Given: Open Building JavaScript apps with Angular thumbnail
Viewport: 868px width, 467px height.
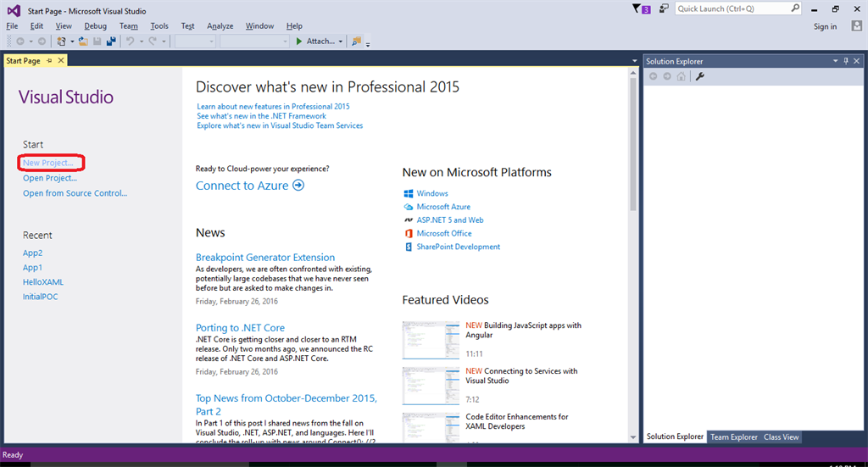Looking at the screenshot, I should (x=431, y=340).
